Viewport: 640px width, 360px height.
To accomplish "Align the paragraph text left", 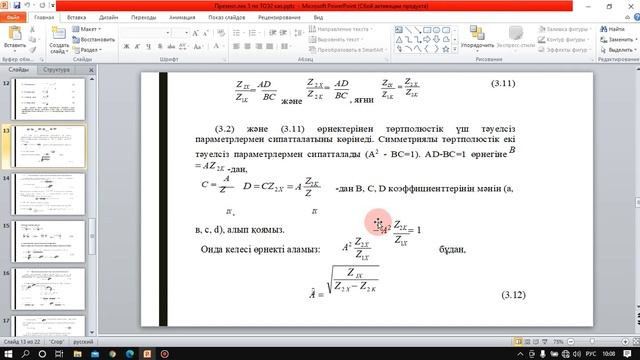I will click(236, 47).
